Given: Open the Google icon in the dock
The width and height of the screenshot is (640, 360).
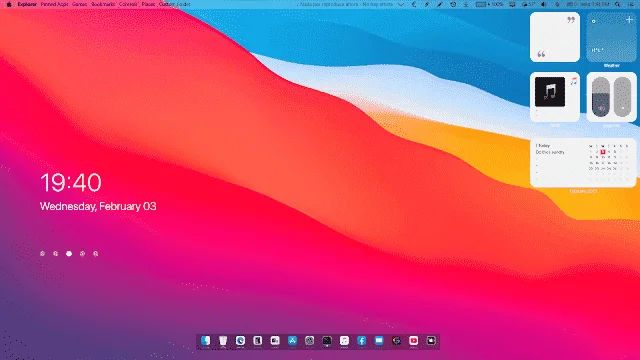Looking at the screenshot, I should click(396, 340).
